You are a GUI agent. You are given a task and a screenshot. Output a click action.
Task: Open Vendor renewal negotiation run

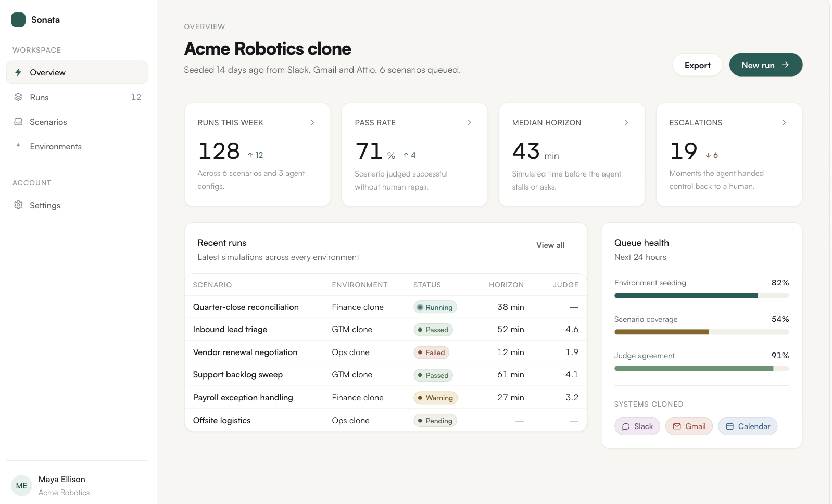[x=386, y=352]
